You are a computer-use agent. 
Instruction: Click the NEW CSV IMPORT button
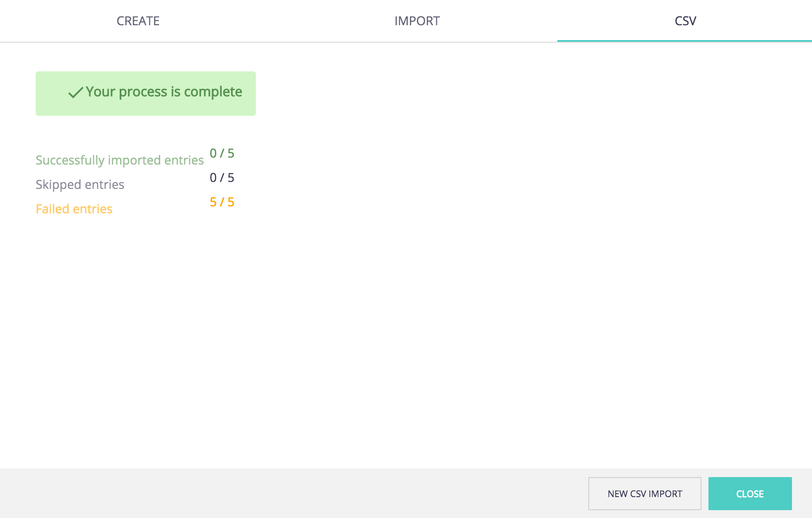(x=645, y=494)
